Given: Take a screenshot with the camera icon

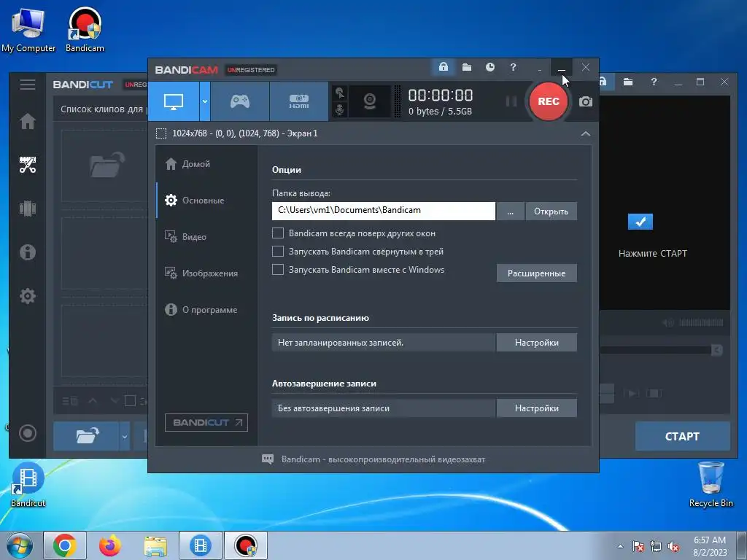Looking at the screenshot, I should click(586, 101).
